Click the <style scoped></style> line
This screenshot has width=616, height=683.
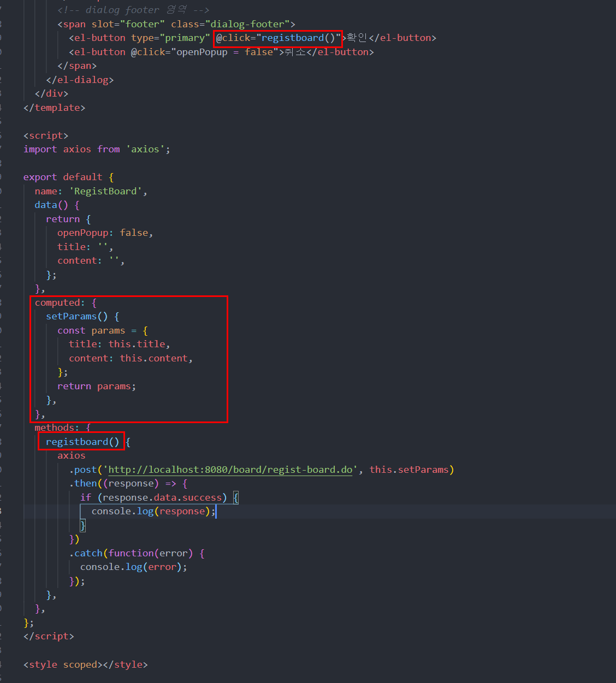(x=86, y=664)
